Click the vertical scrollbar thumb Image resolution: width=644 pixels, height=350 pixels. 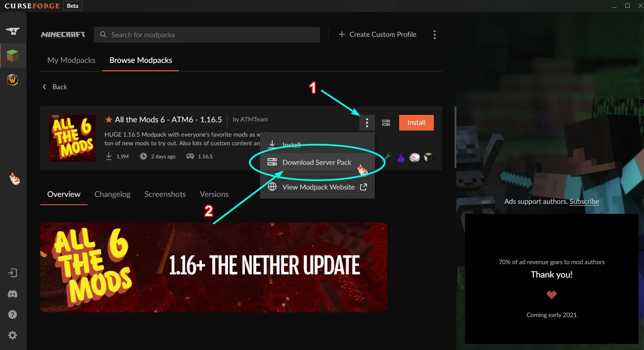455,137
